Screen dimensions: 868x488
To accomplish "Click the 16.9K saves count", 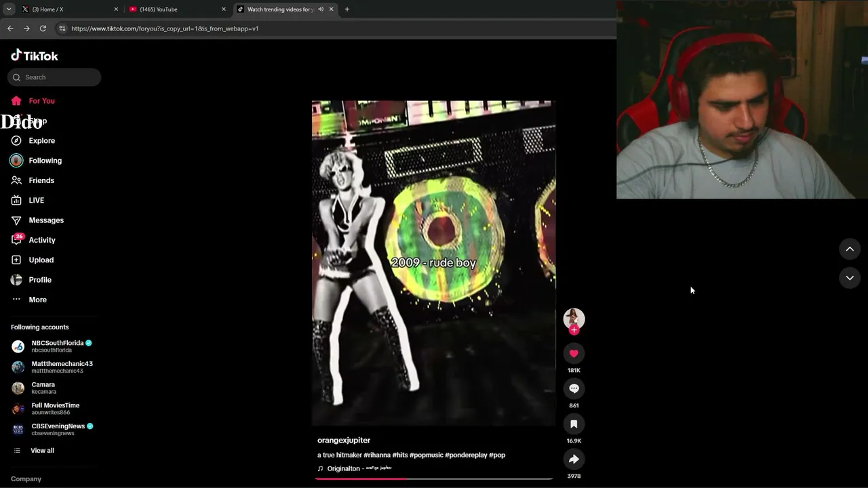I will [574, 441].
